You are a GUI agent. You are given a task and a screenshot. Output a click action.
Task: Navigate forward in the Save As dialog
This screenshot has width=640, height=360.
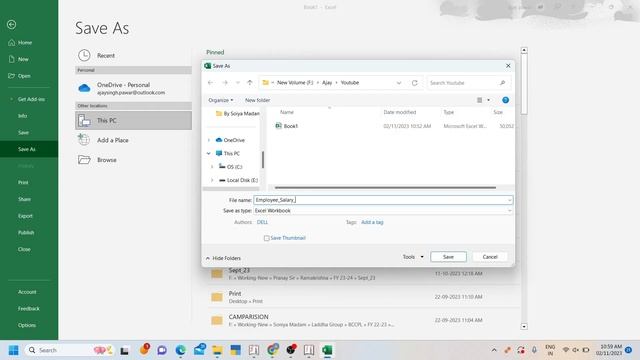225,83
